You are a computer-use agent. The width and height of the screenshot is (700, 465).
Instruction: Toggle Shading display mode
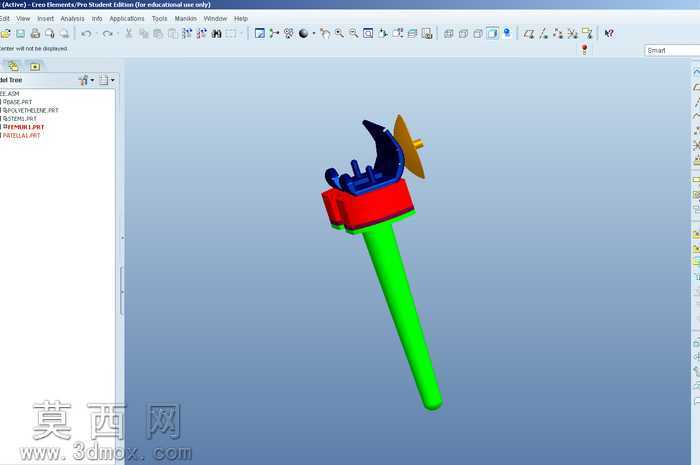coord(492,33)
